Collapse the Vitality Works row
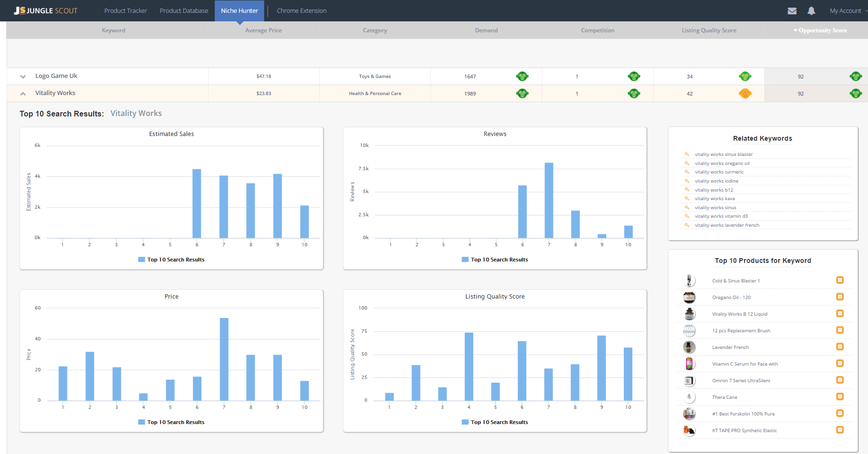Viewport: 868px width, 454px height. 23,94
